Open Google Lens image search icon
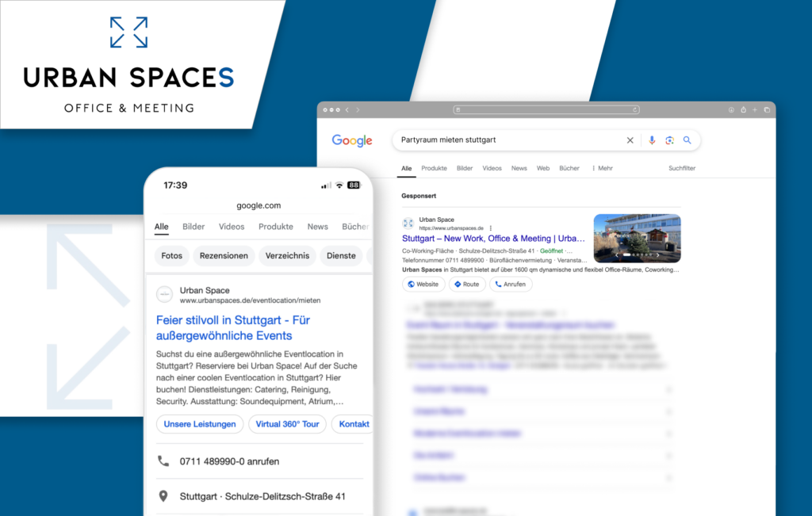812x516 pixels. coord(669,140)
